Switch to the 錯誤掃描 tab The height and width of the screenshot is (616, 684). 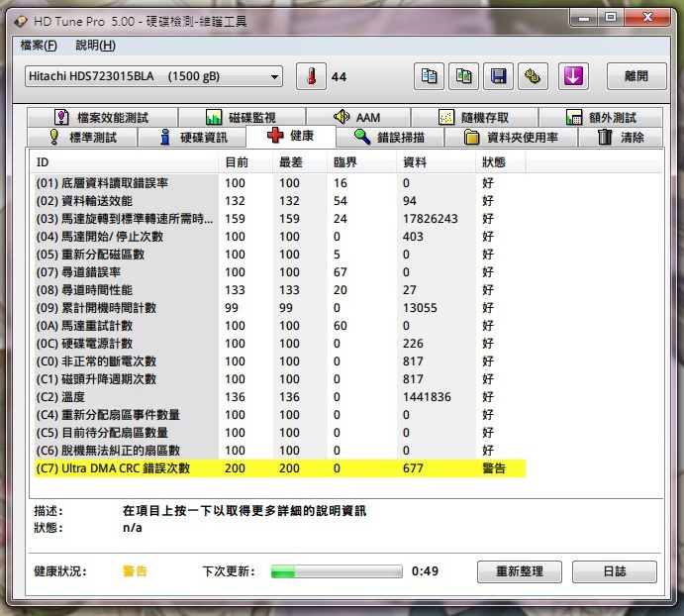point(390,137)
